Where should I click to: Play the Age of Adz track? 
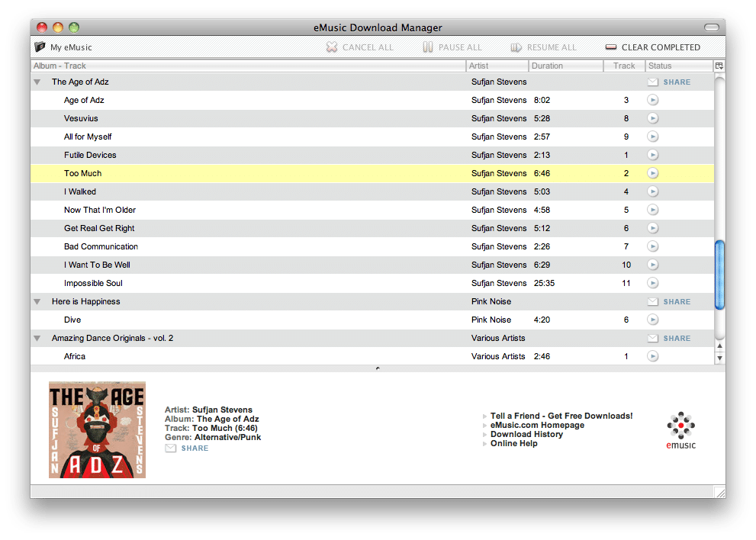coord(653,100)
